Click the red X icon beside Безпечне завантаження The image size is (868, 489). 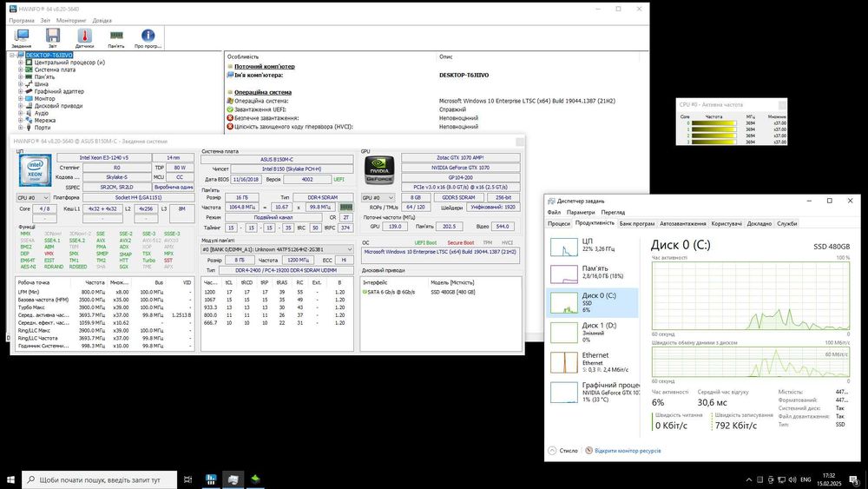click(x=230, y=118)
